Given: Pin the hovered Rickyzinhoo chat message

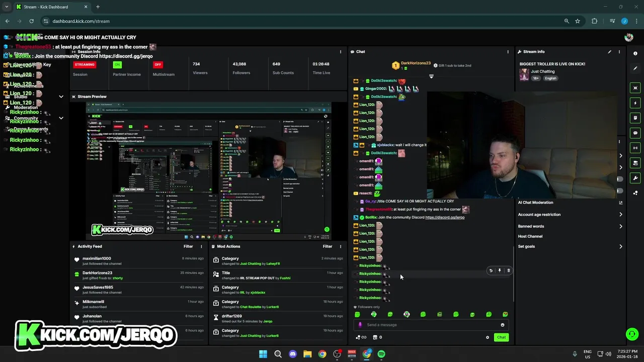Looking at the screenshot, I should tap(500, 270).
